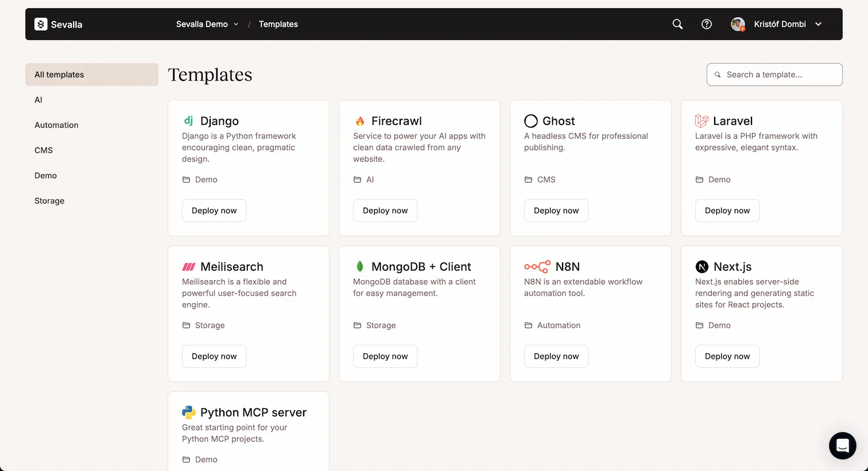
Task: Click the Ghost card title
Action: 559,121
